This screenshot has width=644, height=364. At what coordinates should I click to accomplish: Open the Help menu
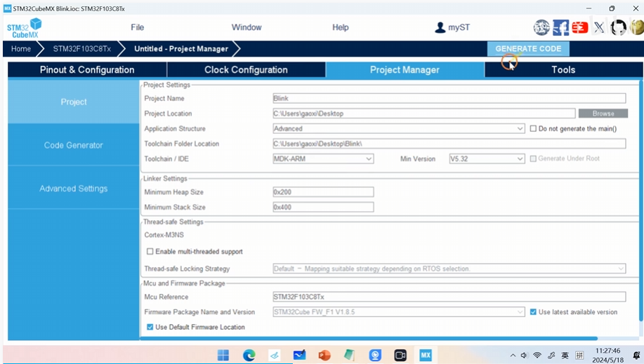pyautogui.click(x=341, y=27)
